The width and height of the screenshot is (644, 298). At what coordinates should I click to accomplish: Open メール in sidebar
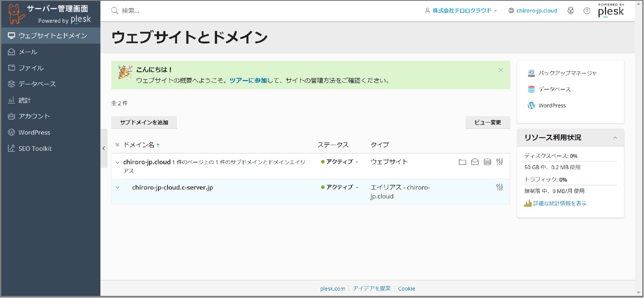50,52
